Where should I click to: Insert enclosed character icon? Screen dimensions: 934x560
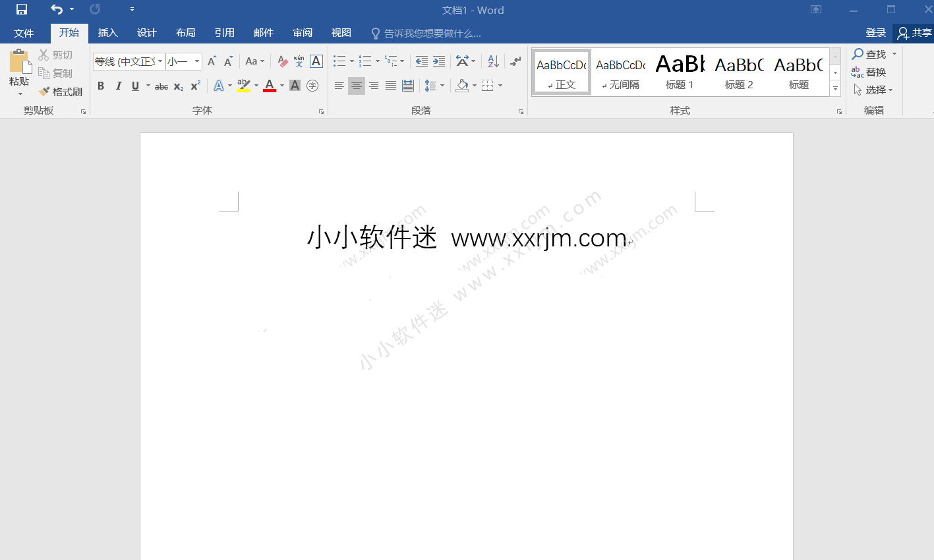click(x=313, y=86)
